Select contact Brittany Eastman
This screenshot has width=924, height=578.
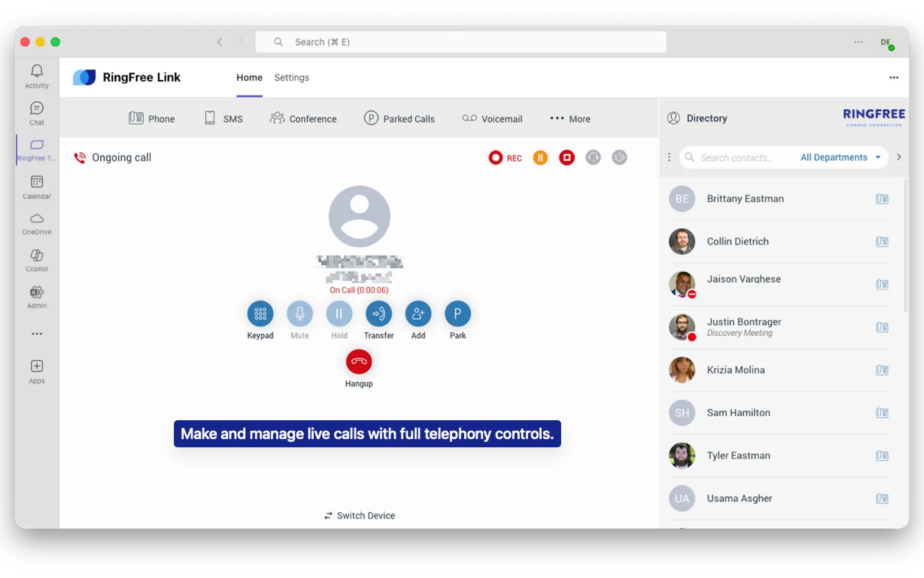click(x=778, y=199)
